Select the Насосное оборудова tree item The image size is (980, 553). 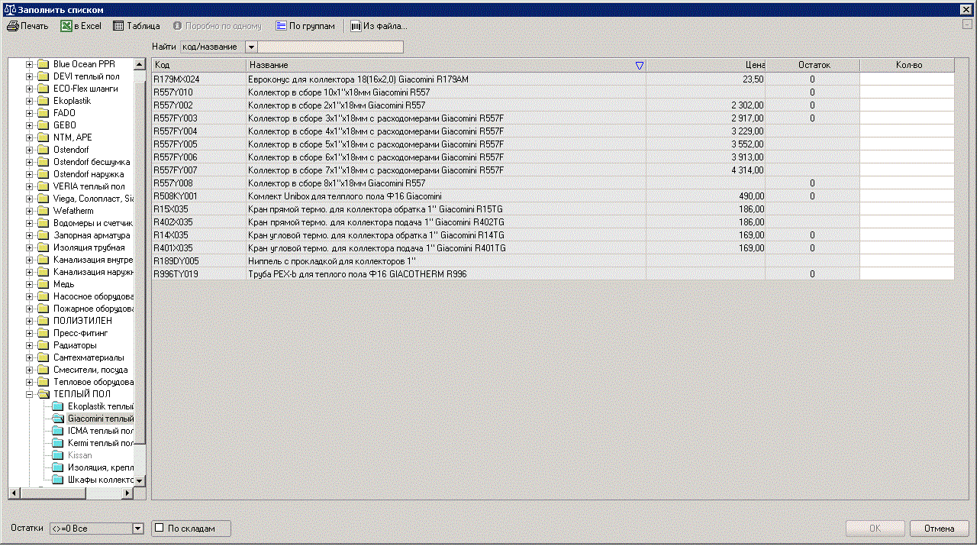point(93,296)
